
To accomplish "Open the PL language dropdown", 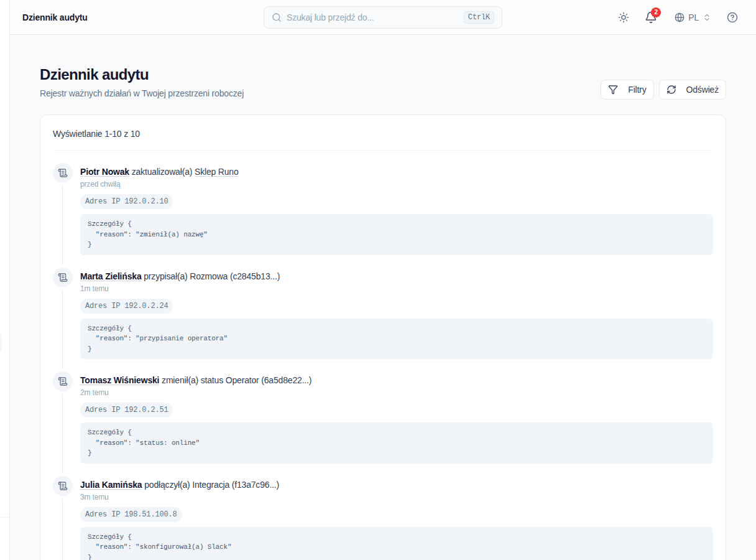I will coord(693,17).
